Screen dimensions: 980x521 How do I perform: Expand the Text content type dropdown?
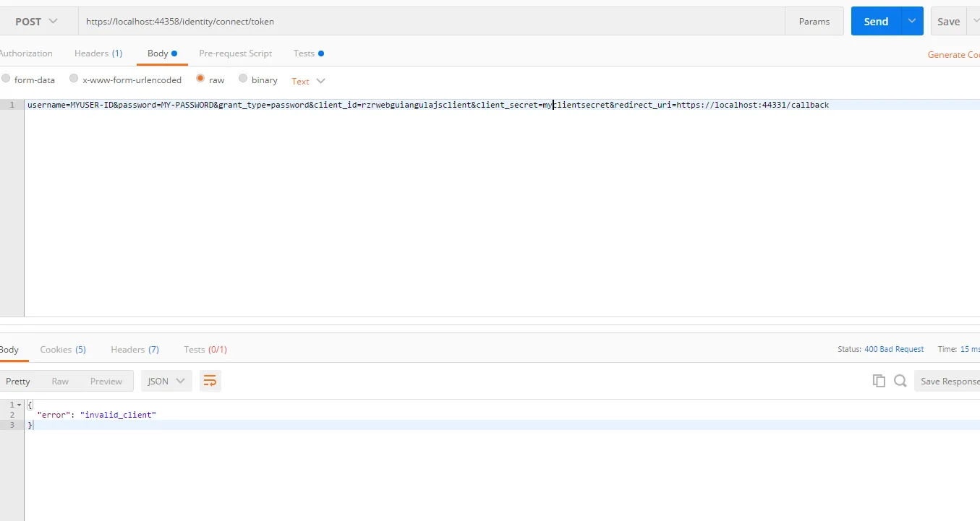click(309, 81)
